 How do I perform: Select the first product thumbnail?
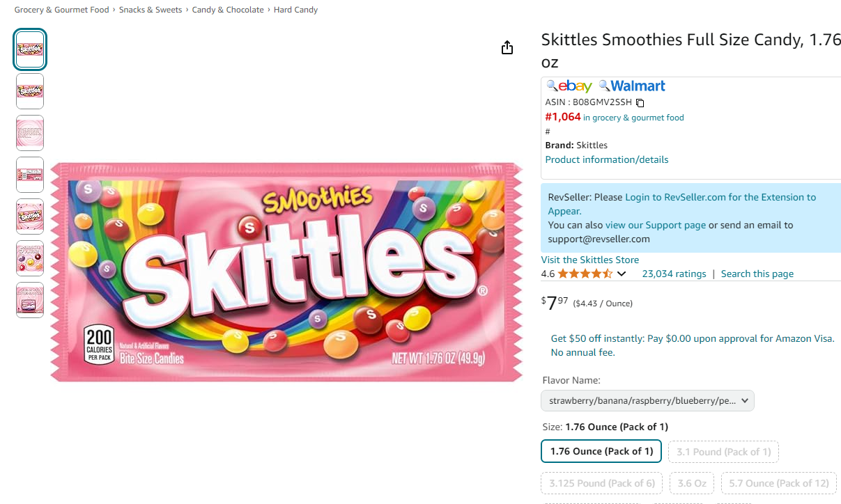(x=30, y=49)
